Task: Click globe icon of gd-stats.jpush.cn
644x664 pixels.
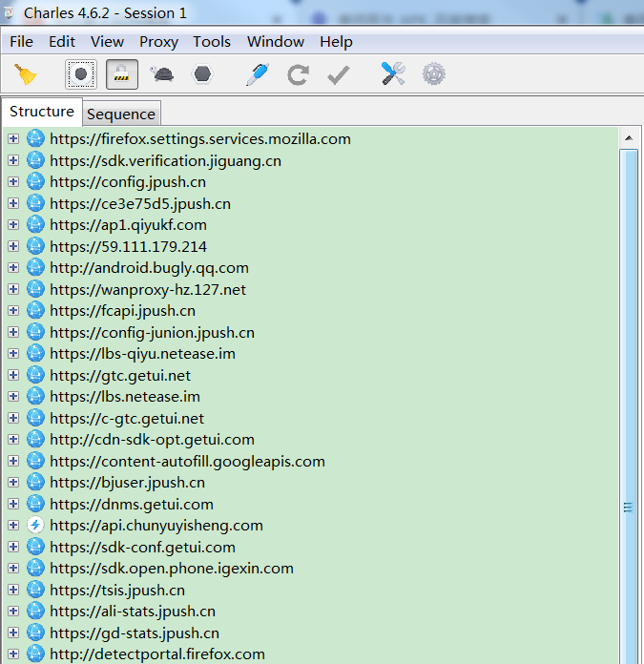Action: tap(35, 633)
